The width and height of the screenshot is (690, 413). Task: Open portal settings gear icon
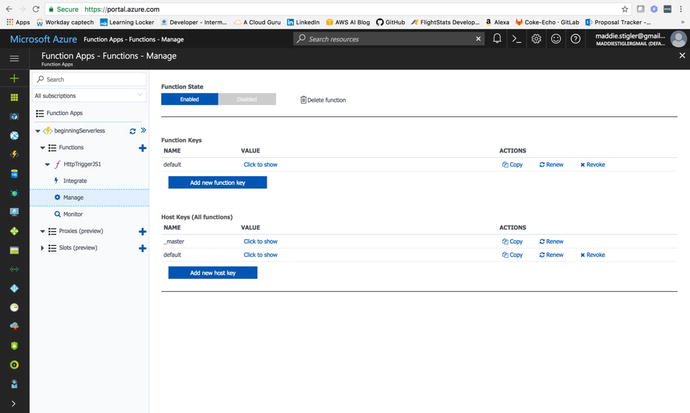[537, 39]
